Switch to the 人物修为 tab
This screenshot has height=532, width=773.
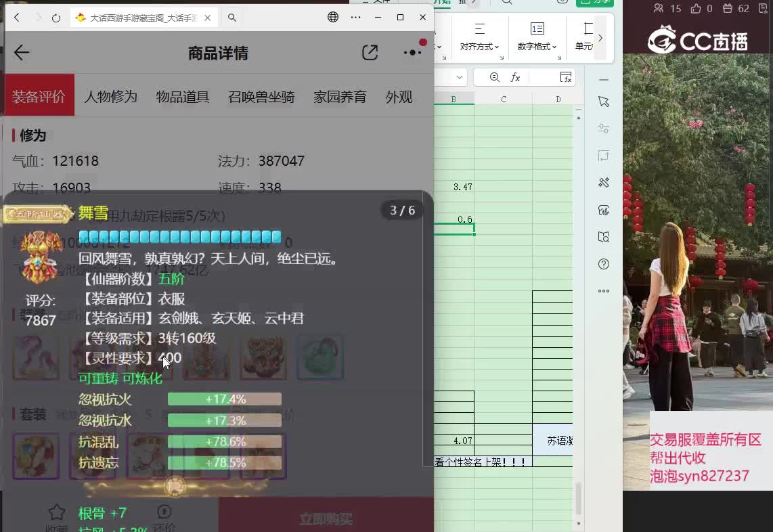(111, 97)
